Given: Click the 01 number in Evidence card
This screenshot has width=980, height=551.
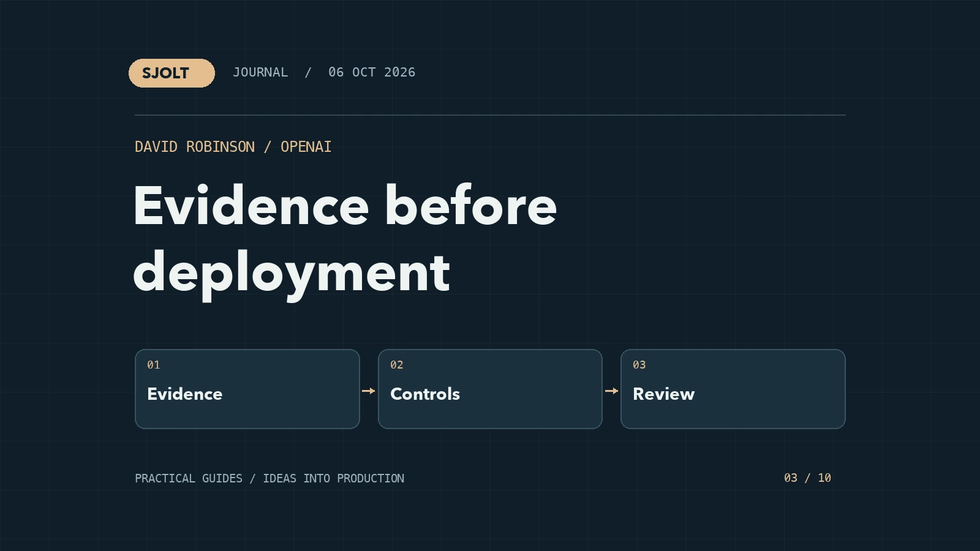Looking at the screenshot, I should 154,365.
